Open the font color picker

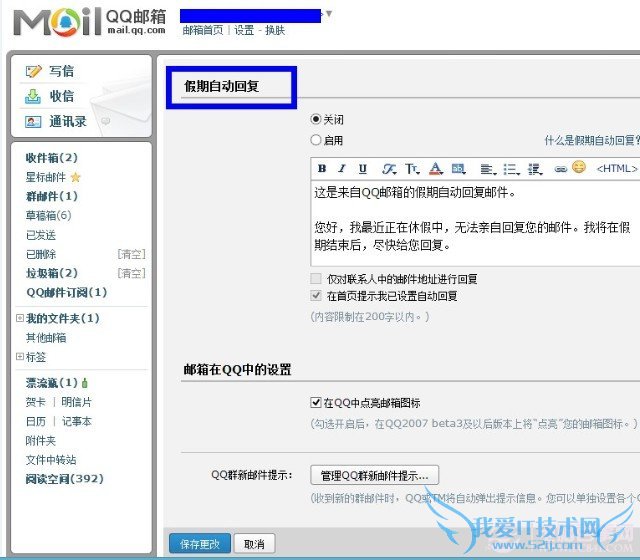tap(436, 169)
